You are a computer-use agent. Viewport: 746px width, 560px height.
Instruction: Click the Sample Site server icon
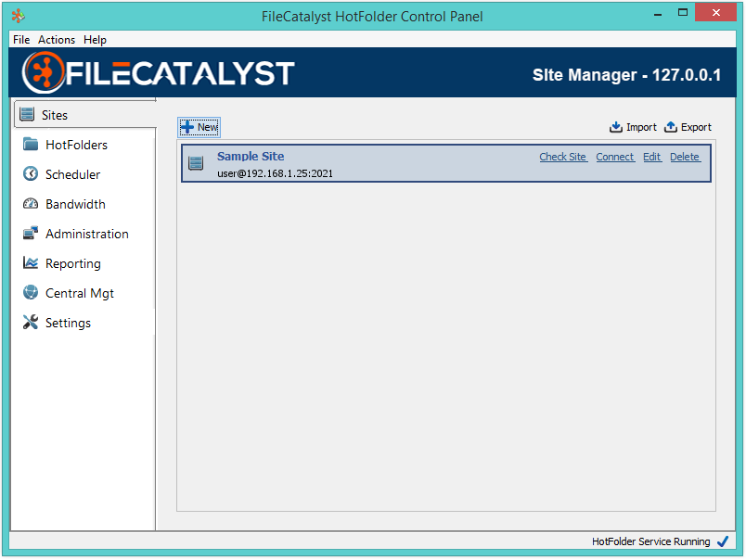click(x=196, y=163)
